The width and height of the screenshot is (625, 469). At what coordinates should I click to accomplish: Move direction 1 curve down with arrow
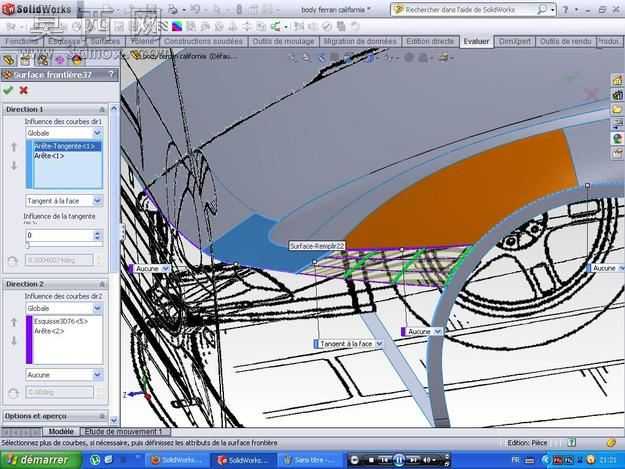pos(14,165)
